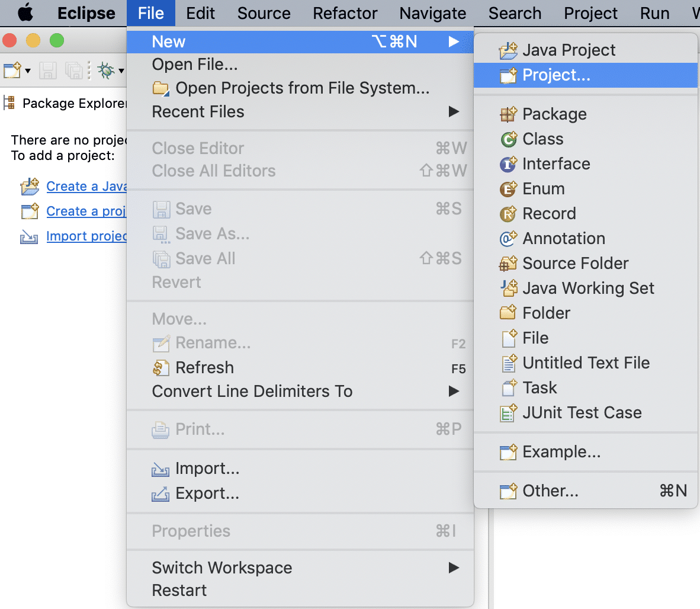Click the New submenu arrow
Screen dimensions: 700x609
tap(454, 41)
